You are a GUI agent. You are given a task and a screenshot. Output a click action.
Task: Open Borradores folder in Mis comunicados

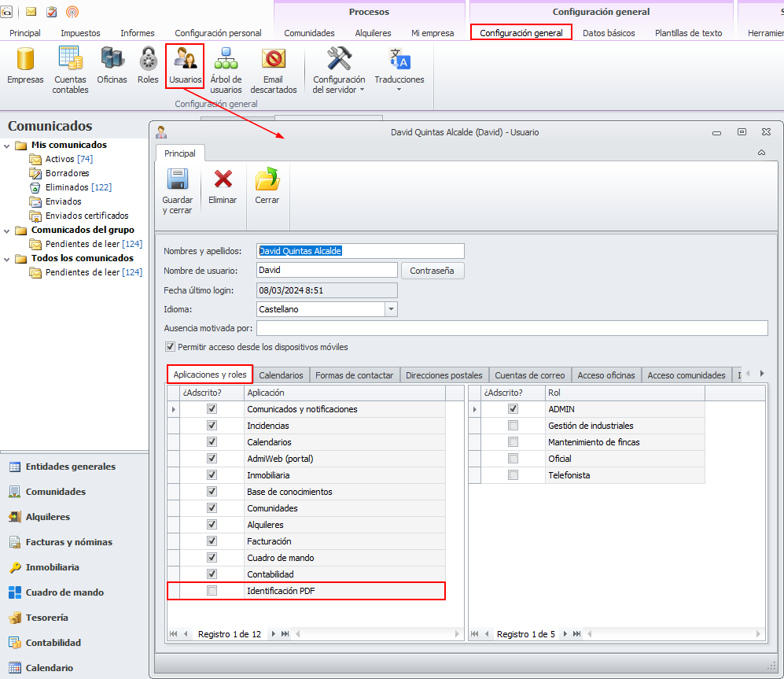click(67, 173)
